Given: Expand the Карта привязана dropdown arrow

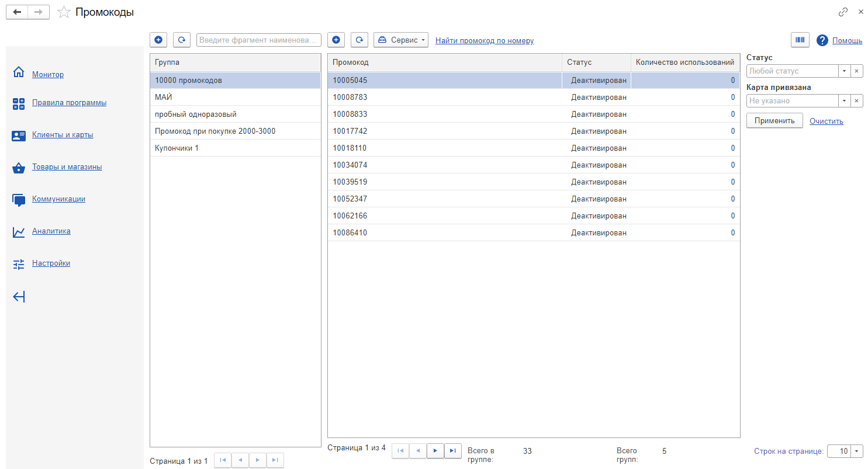Looking at the screenshot, I should tap(844, 100).
